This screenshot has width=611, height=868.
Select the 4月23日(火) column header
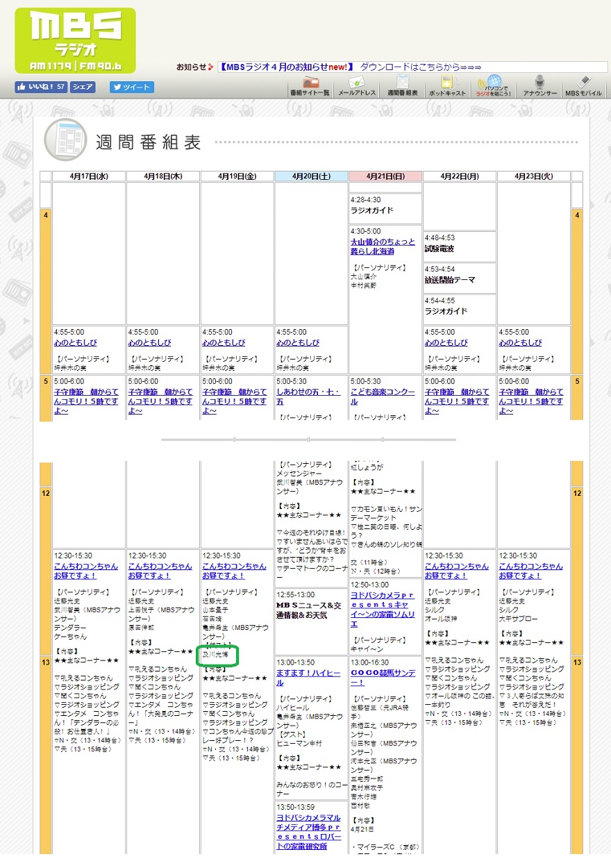click(x=533, y=176)
